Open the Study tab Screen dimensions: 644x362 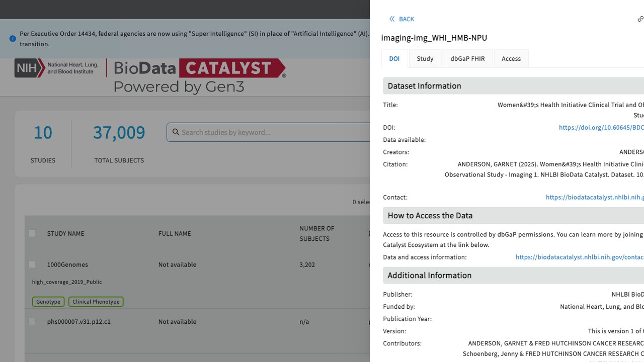pos(425,58)
